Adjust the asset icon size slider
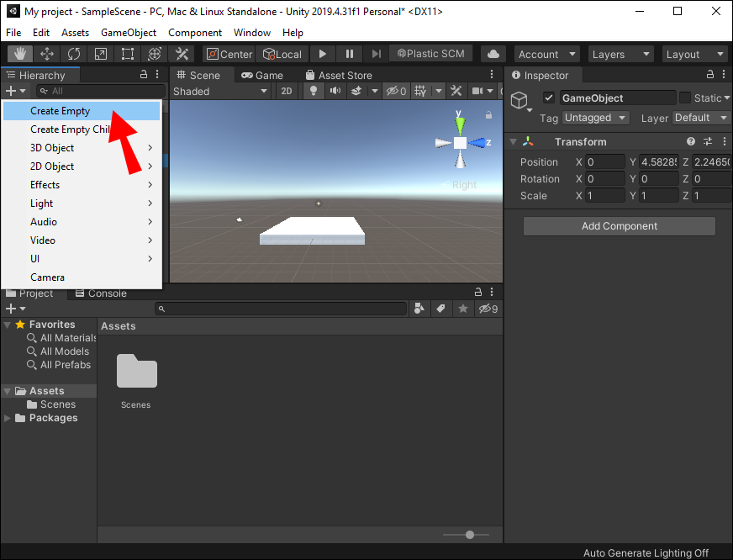 point(470,535)
